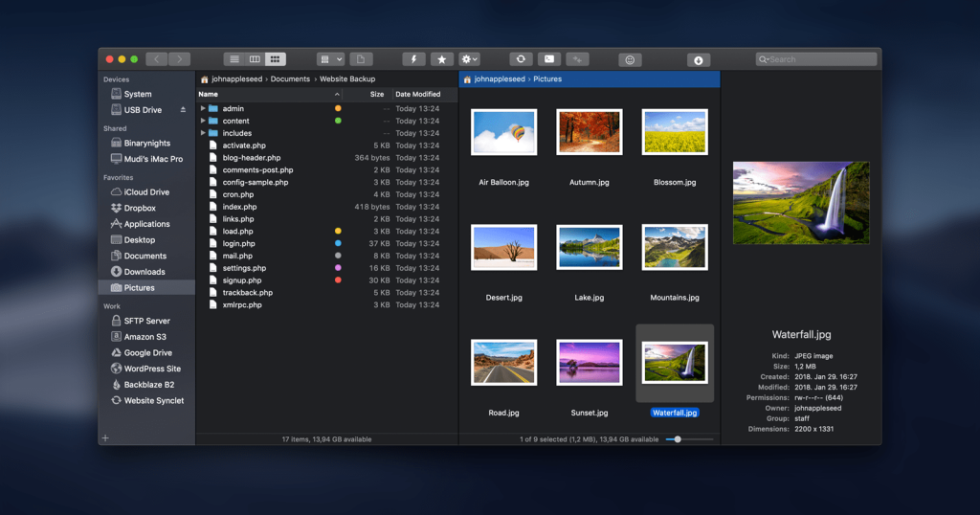Expand the admin folder disclosure triangle
The height and width of the screenshot is (515, 980).
(203, 109)
